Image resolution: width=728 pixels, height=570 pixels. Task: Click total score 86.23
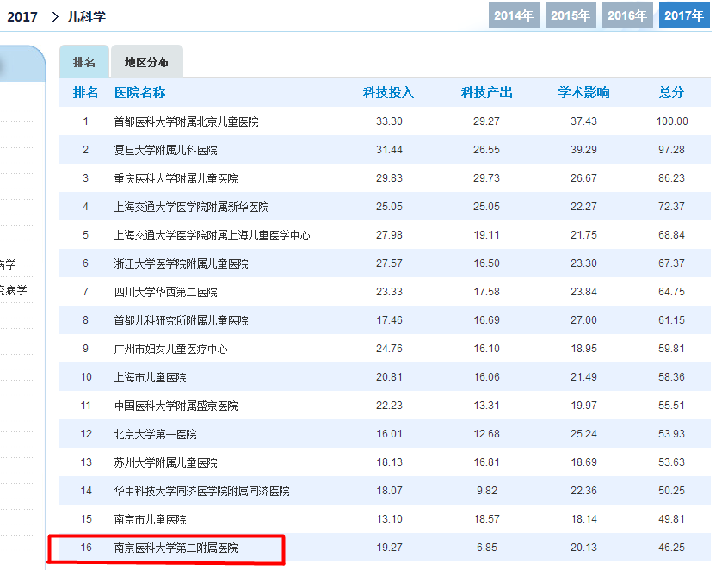[x=671, y=178]
